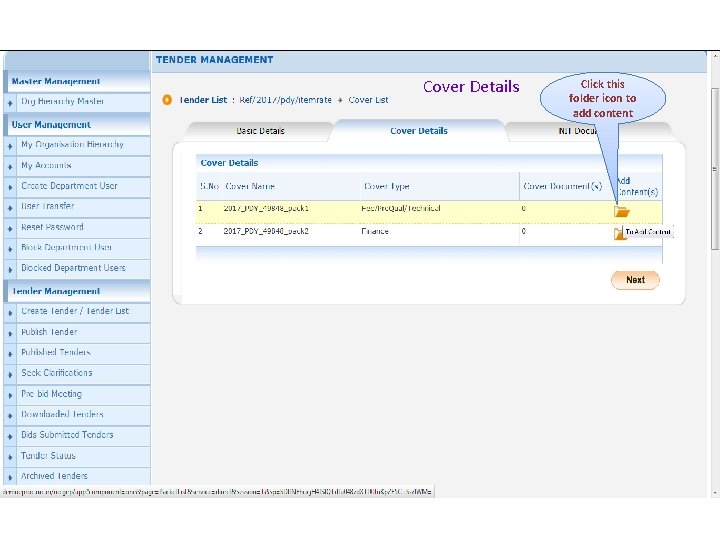Select the Cover Details tab
This screenshot has width=720, height=540.
click(418, 131)
